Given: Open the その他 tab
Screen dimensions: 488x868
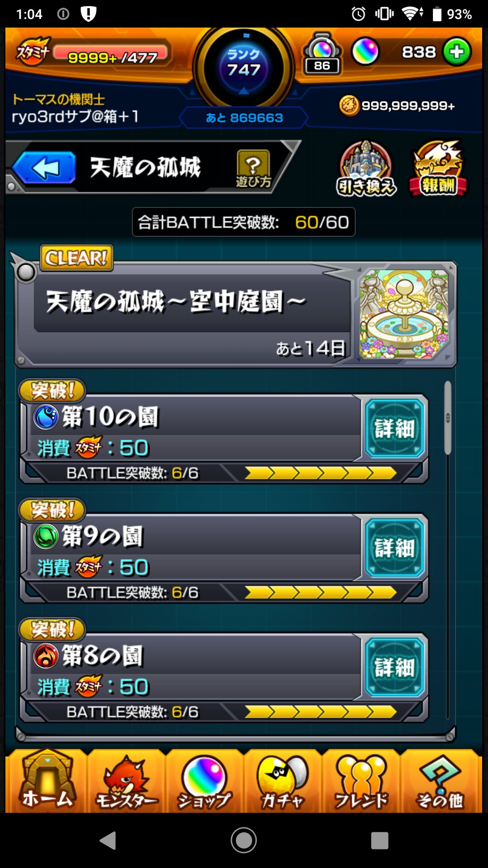Looking at the screenshot, I should pyautogui.click(x=441, y=781).
